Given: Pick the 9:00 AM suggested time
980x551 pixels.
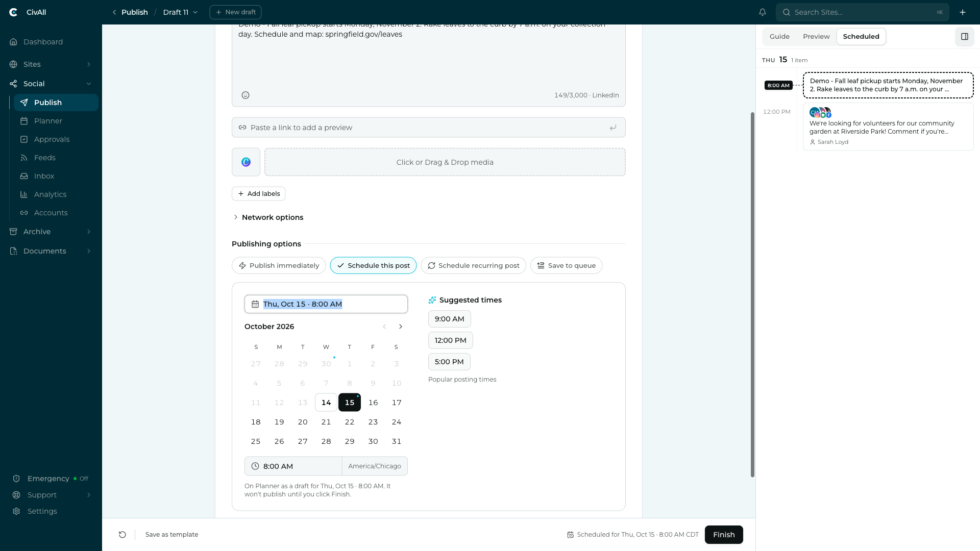Looking at the screenshot, I should point(449,319).
